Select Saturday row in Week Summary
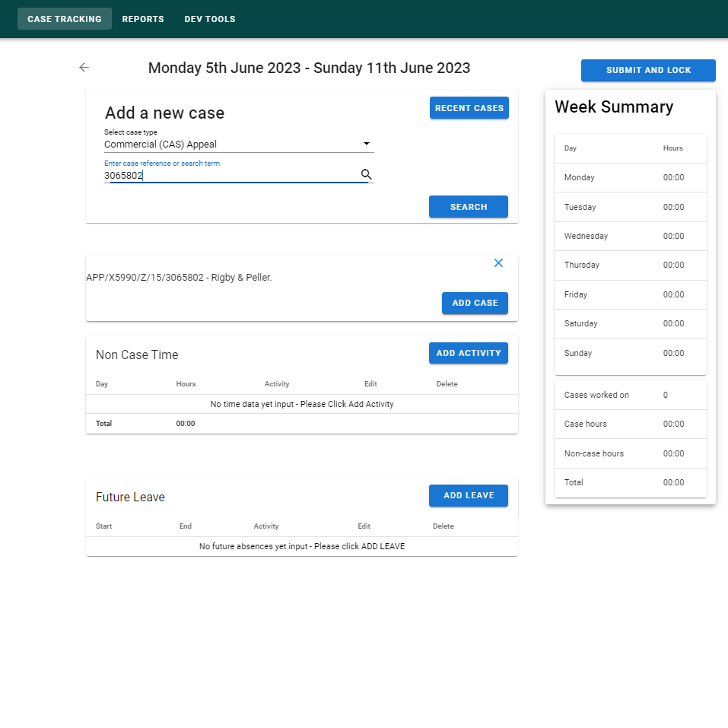 tap(631, 323)
